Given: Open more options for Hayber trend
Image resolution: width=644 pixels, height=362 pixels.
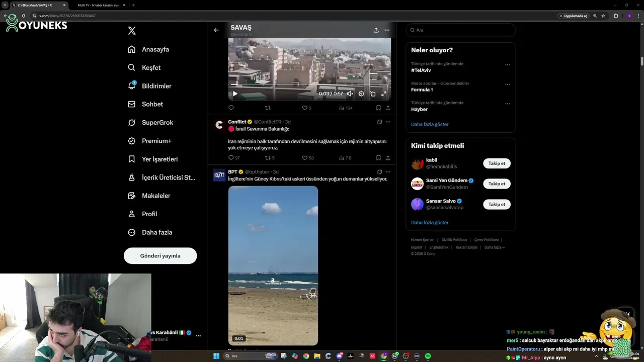Looking at the screenshot, I should pos(507,104).
